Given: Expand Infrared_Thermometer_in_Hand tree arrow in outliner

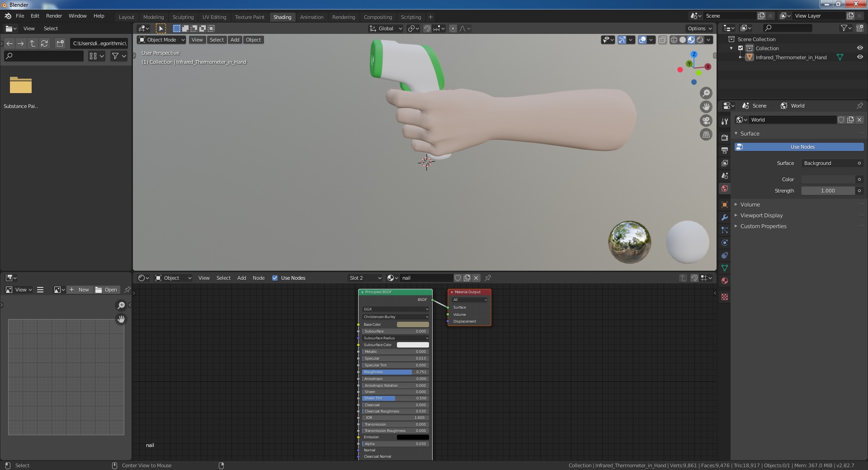Looking at the screenshot, I should click(741, 57).
